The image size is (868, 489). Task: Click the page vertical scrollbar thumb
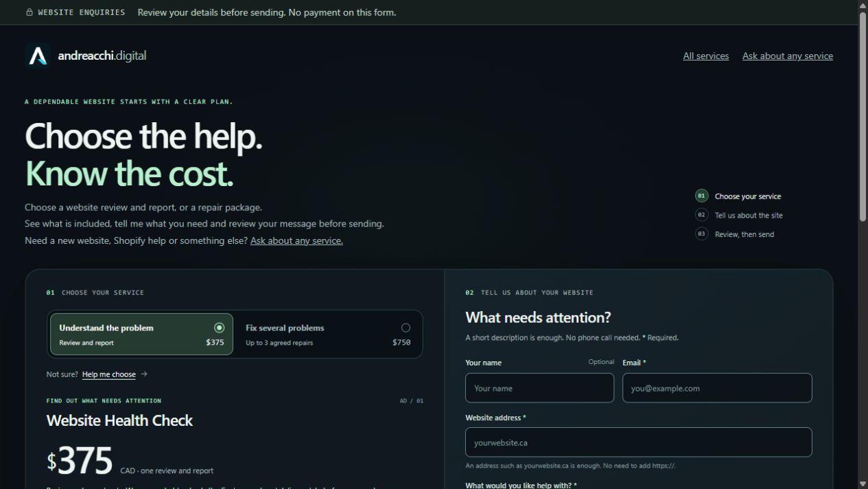click(863, 117)
